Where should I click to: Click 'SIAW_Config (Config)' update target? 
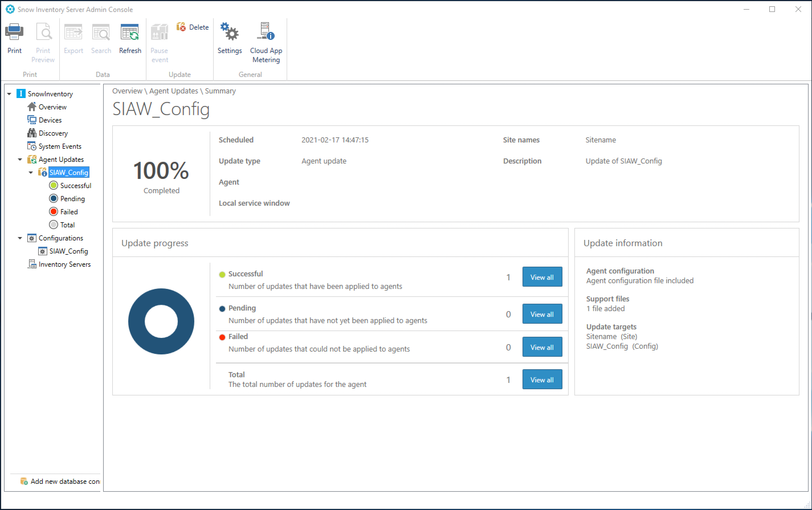[x=622, y=346]
